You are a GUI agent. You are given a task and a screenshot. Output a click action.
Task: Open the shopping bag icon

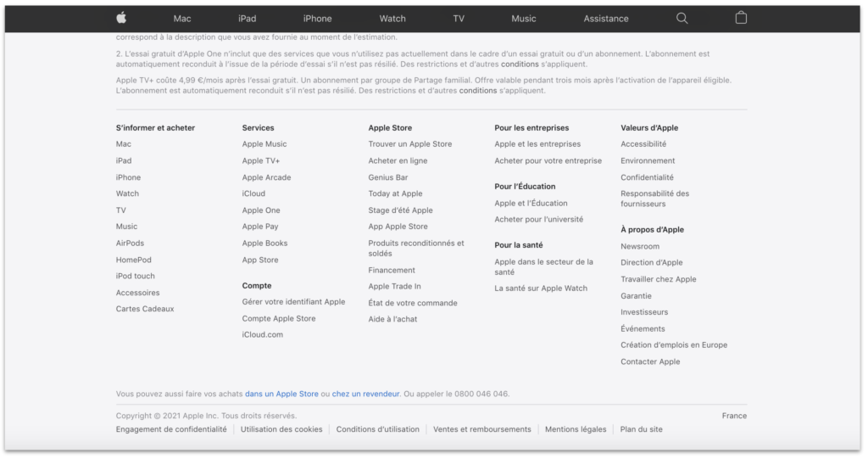point(741,18)
